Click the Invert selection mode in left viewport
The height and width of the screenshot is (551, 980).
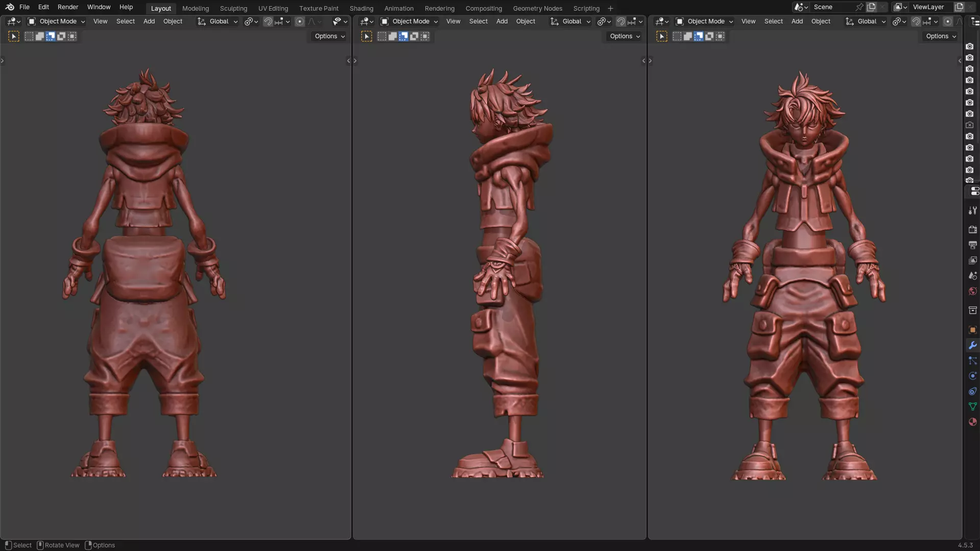(61, 36)
